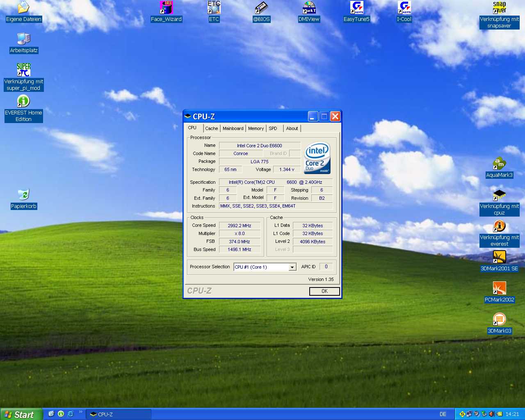Select super_pi_mod shortcut icon
Viewport: 525px width, 420px height.
(x=23, y=70)
